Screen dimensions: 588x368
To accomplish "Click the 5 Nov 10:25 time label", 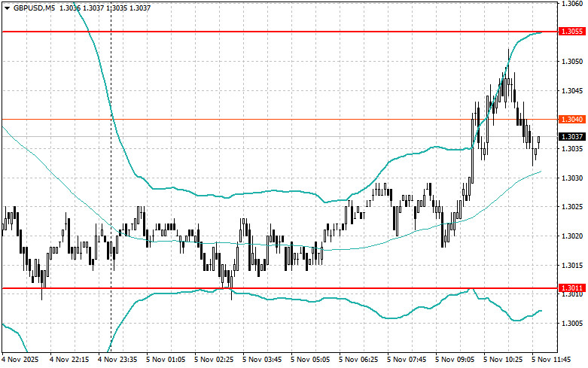I will pyautogui.click(x=503, y=360).
